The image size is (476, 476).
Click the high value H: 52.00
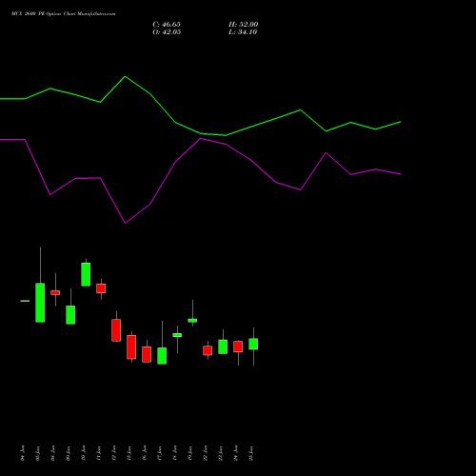pyautogui.click(x=243, y=25)
